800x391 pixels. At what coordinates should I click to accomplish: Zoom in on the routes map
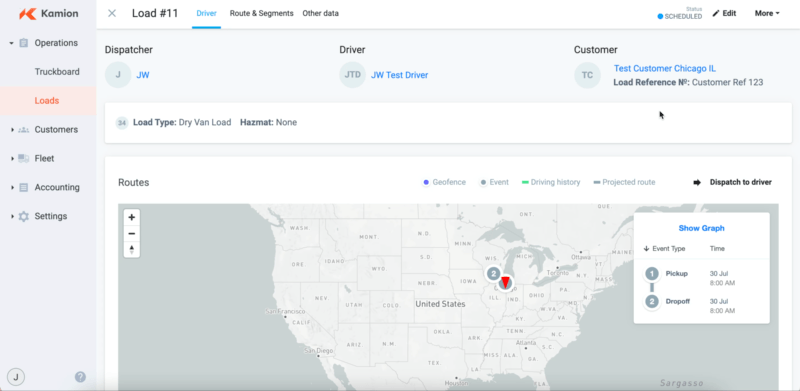pyautogui.click(x=132, y=217)
